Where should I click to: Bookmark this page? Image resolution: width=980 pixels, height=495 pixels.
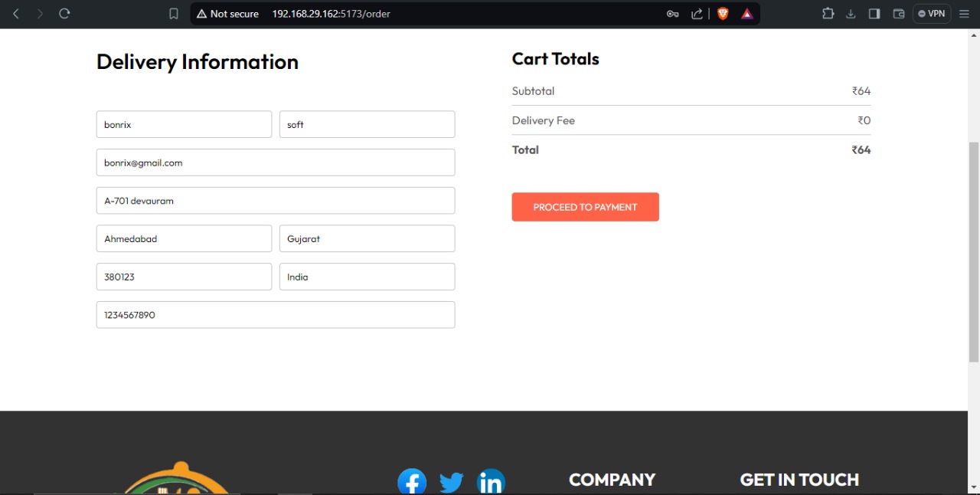coord(174,14)
